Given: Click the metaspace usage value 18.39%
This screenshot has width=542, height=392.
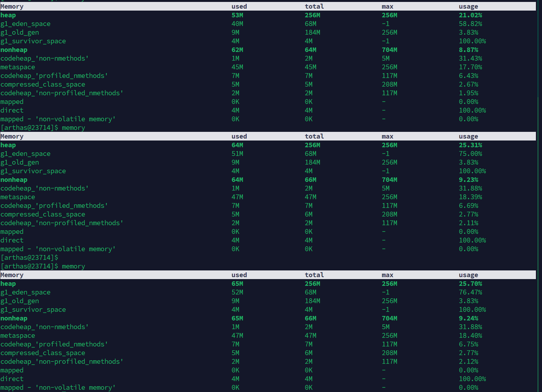Looking at the screenshot, I should [470, 197].
